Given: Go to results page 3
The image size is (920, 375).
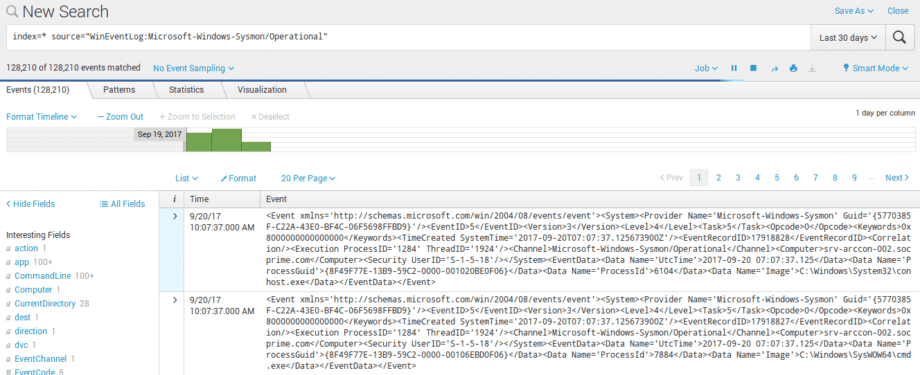Looking at the screenshot, I should 738,178.
